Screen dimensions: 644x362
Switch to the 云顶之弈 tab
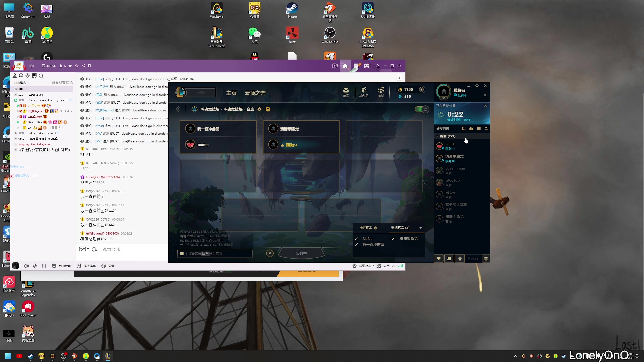(x=255, y=93)
